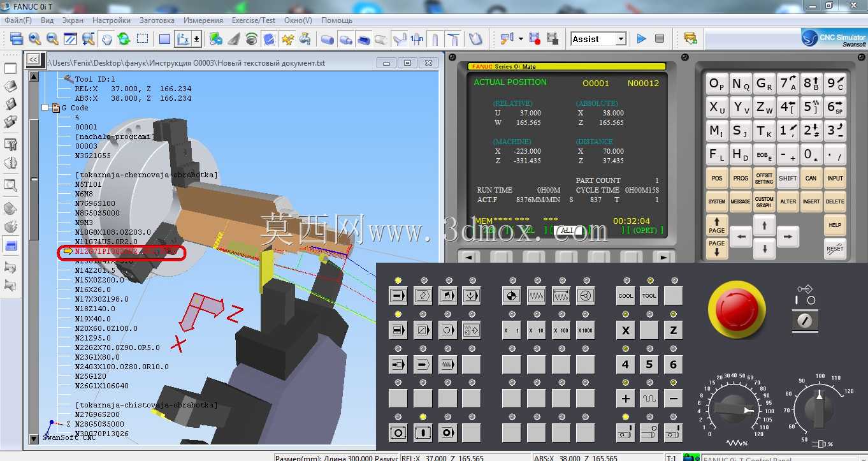Start recording with the red-dot film icon

535,39
